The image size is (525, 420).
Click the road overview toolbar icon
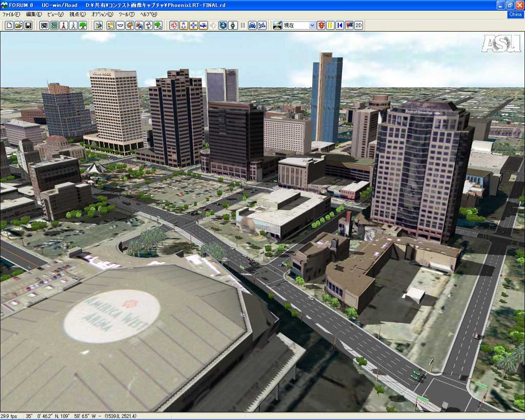pos(44,26)
